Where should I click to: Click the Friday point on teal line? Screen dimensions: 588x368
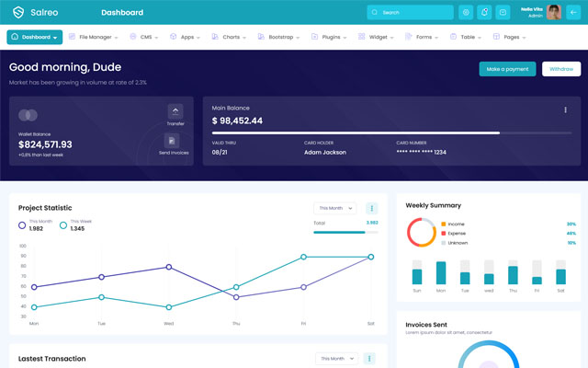tap(303, 257)
